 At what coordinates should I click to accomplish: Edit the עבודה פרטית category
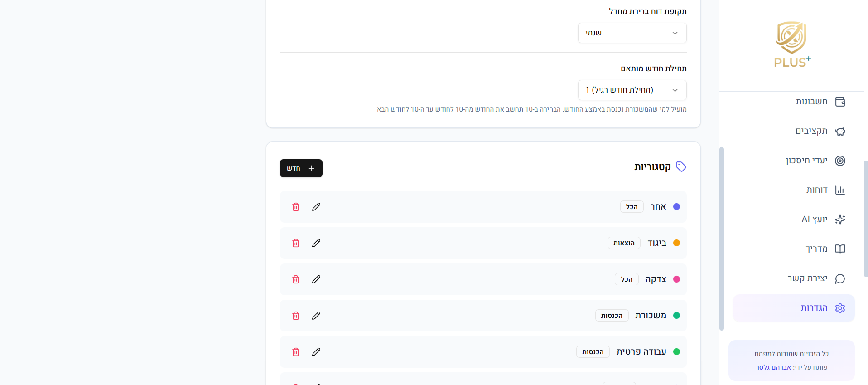click(x=316, y=352)
